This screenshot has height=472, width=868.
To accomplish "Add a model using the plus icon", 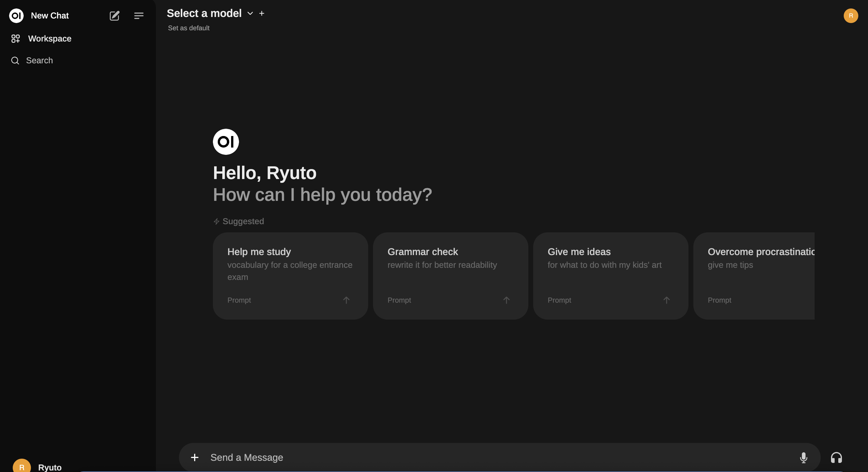I will [262, 13].
